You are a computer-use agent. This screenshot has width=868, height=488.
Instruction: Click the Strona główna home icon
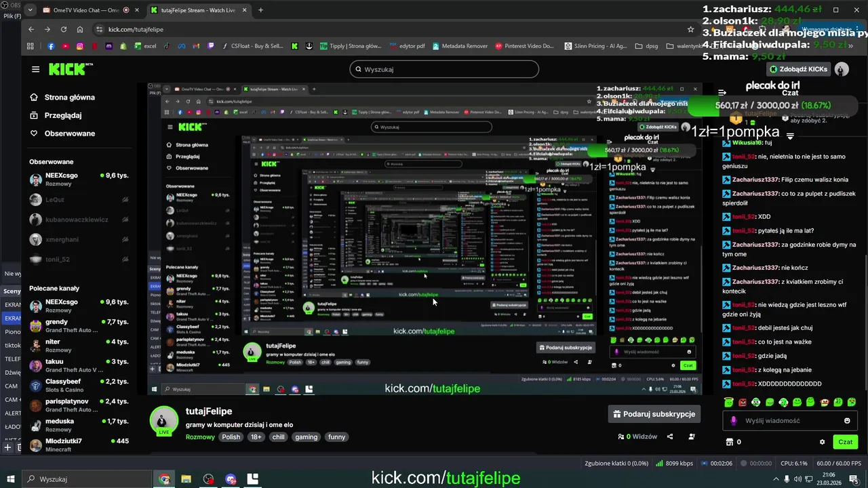(34, 97)
